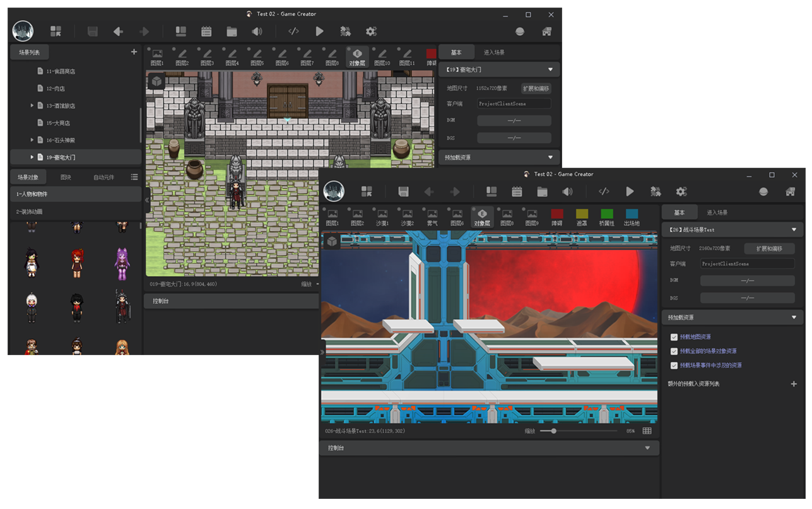Collapse 预加载资源 section in back window

click(x=550, y=157)
